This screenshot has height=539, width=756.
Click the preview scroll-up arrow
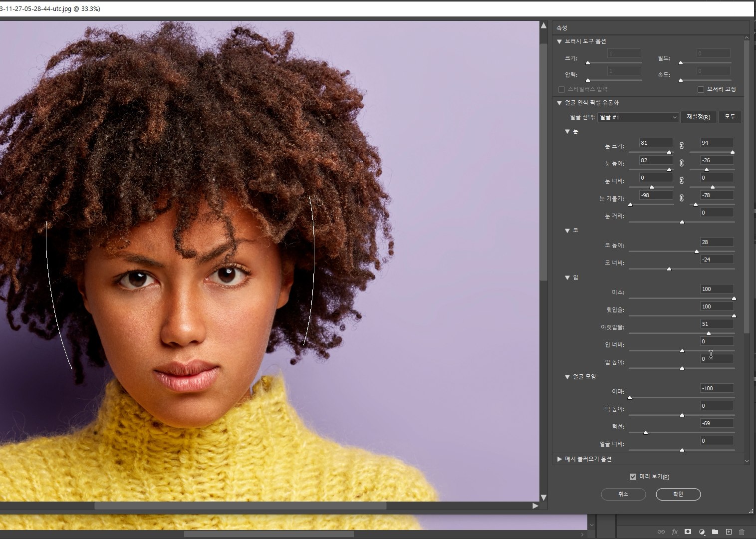pos(543,25)
